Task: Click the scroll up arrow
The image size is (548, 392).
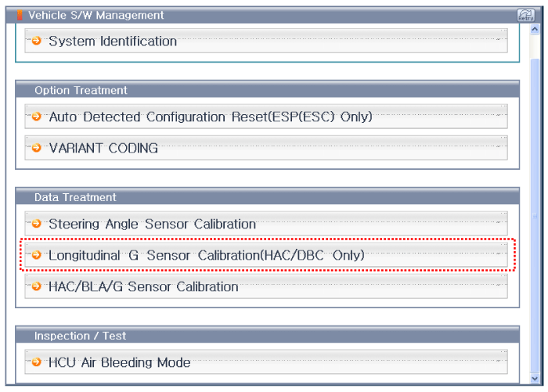Action: (535, 29)
